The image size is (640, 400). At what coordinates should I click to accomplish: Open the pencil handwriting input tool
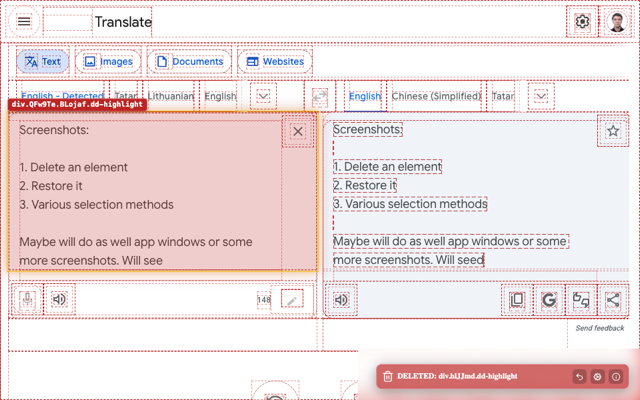pos(292,300)
